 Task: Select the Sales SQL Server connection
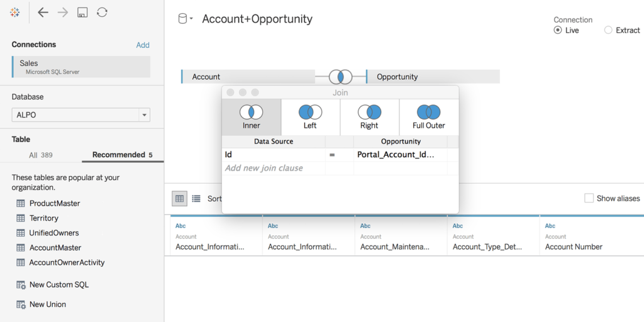point(81,67)
